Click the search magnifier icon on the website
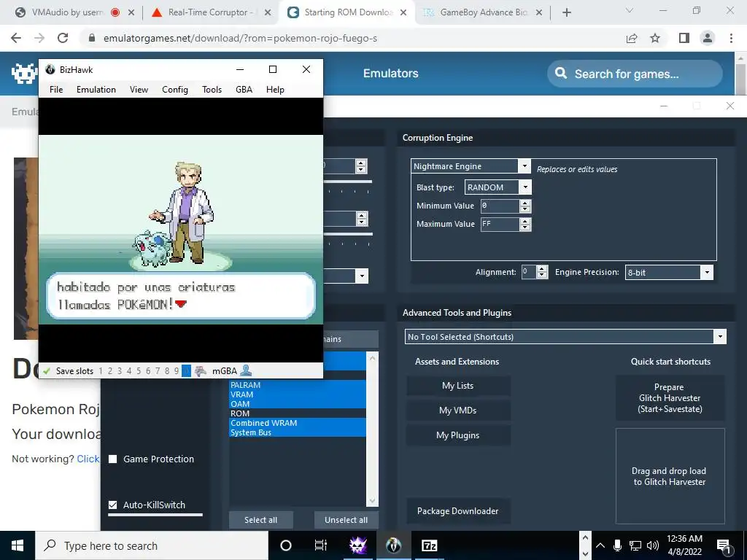Screen dimensions: 747x560 coord(561,73)
